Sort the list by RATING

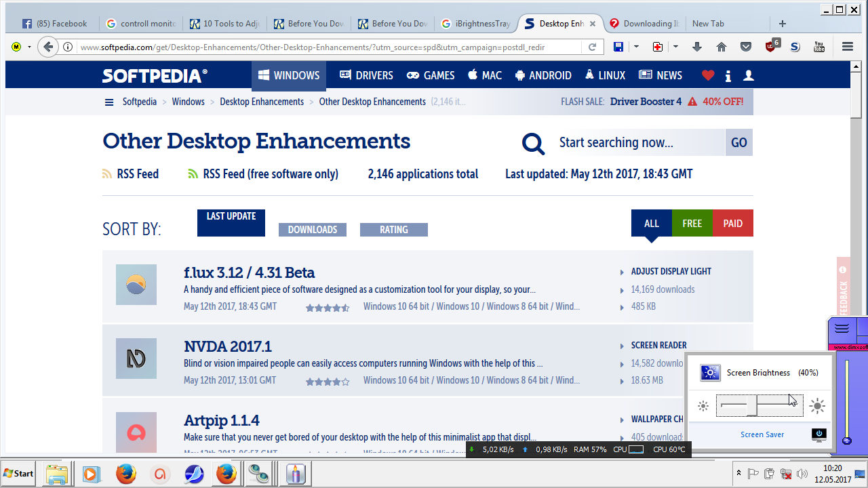[x=394, y=230]
